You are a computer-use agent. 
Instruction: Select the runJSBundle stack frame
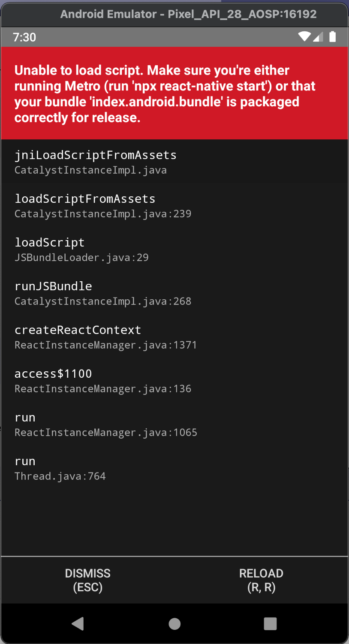point(174,293)
